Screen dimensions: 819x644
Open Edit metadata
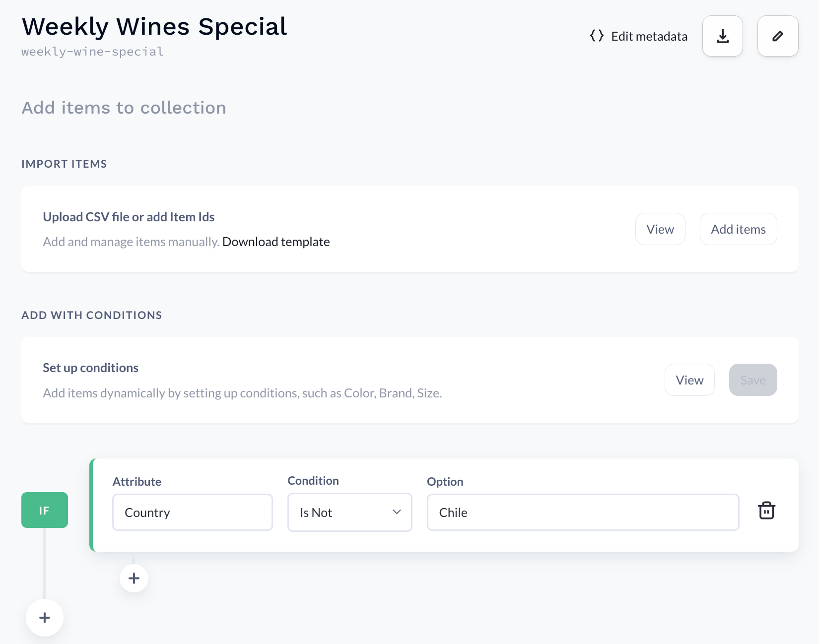pos(639,36)
